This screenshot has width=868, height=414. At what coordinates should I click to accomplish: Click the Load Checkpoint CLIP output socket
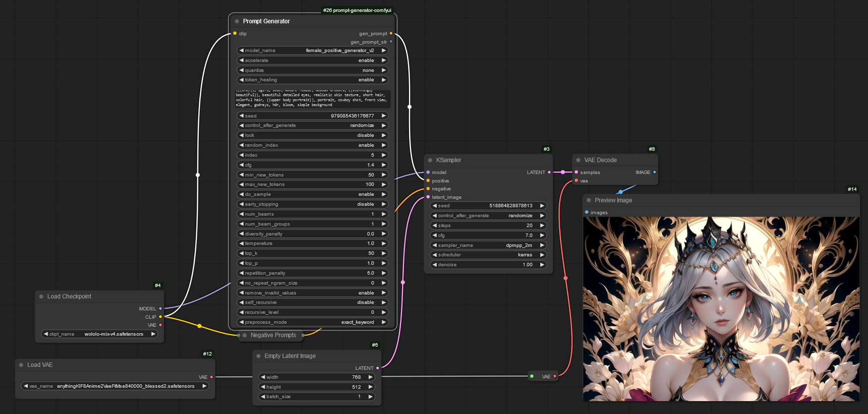[x=160, y=317]
